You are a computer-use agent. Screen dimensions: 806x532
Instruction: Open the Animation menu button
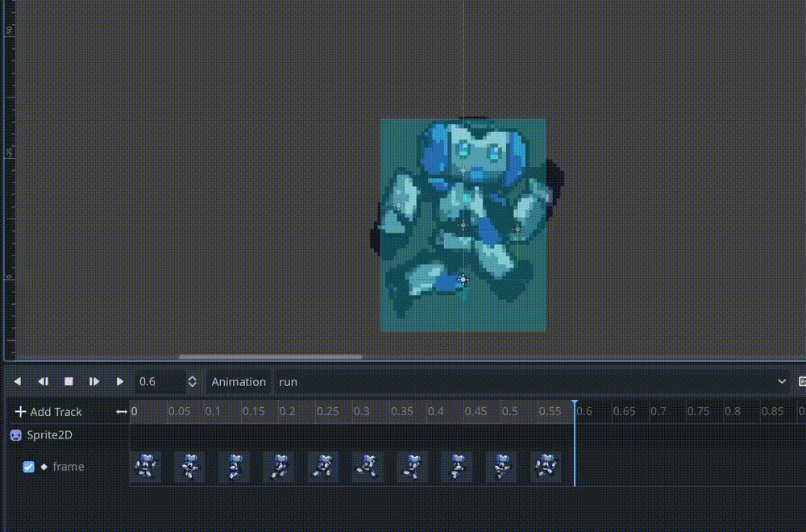click(239, 382)
